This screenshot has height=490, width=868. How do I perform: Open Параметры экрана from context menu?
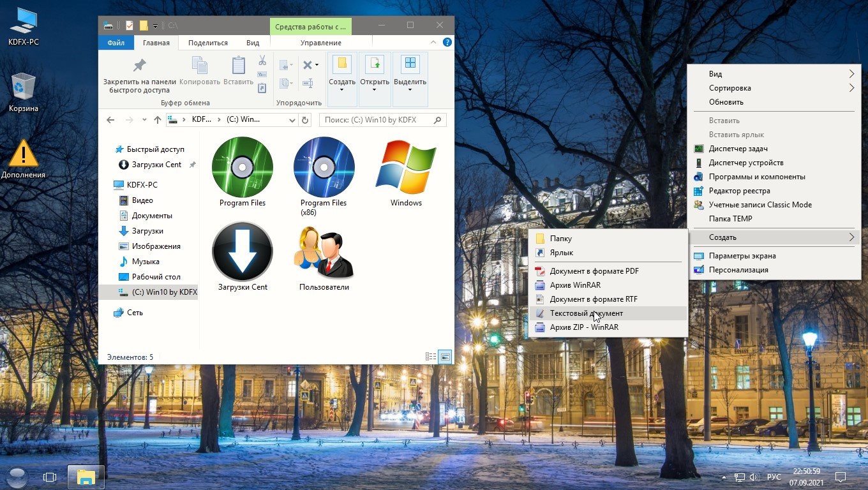click(774, 256)
